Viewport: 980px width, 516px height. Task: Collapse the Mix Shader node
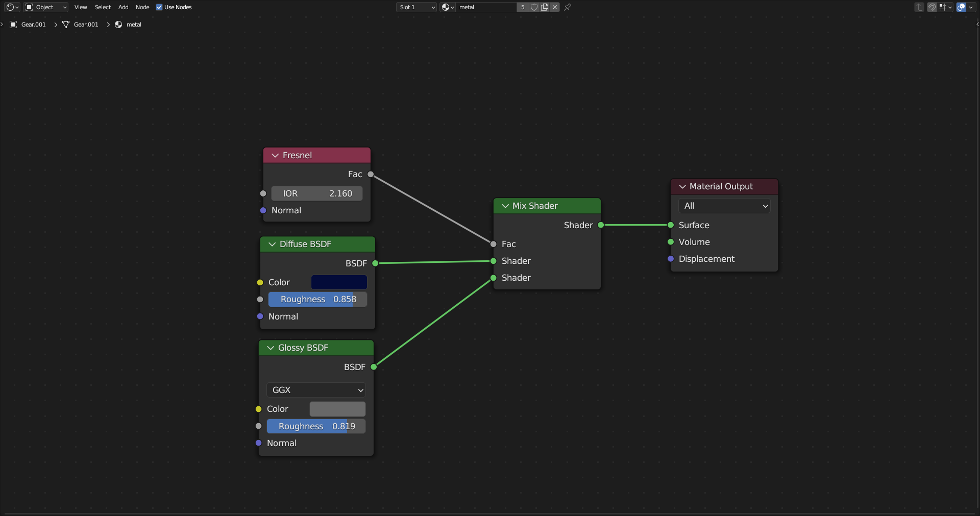505,206
